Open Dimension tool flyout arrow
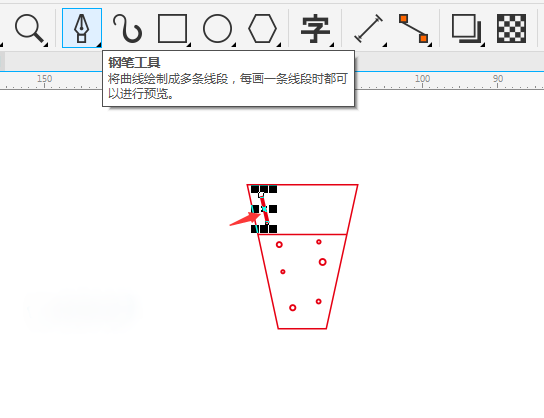Viewport: 544px width, 418px height. click(385, 45)
